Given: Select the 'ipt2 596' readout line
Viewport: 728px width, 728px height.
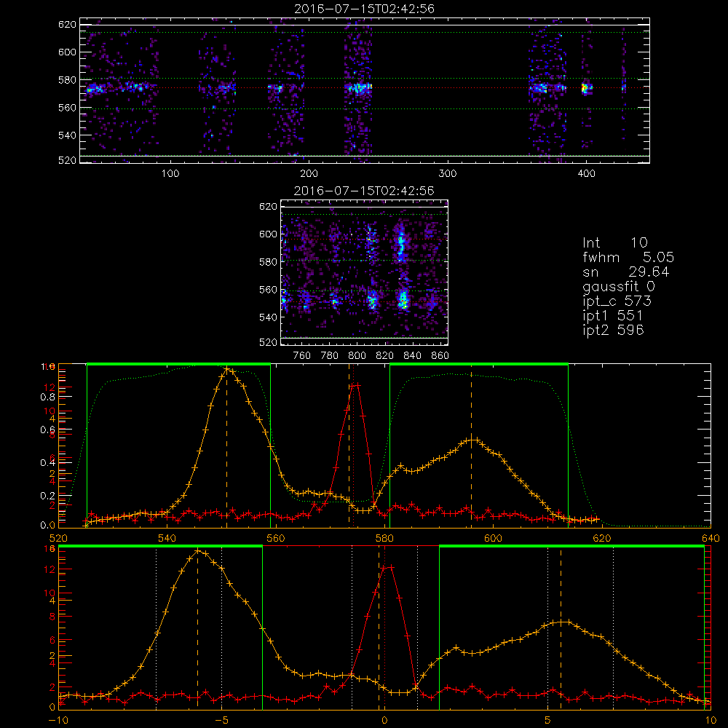Looking at the screenshot, I should click(x=613, y=330).
